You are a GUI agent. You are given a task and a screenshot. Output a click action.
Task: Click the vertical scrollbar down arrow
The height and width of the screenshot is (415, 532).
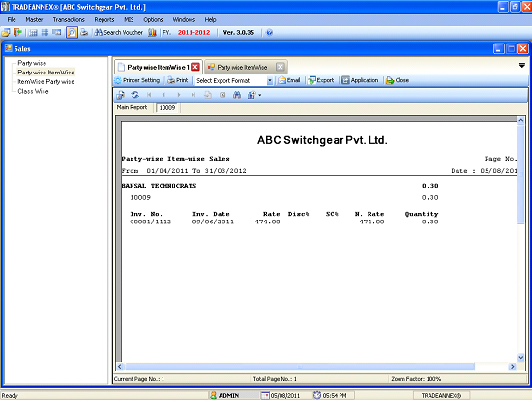[x=520, y=357]
